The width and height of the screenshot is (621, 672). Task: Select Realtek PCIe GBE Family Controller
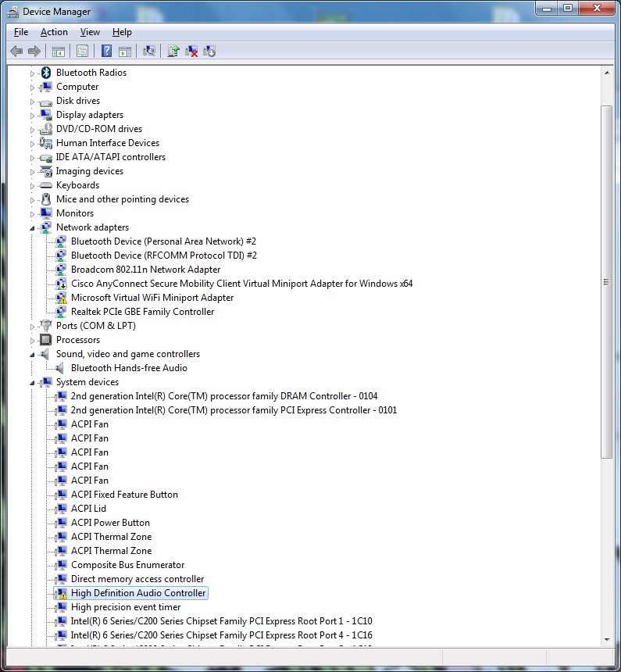point(143,312)
